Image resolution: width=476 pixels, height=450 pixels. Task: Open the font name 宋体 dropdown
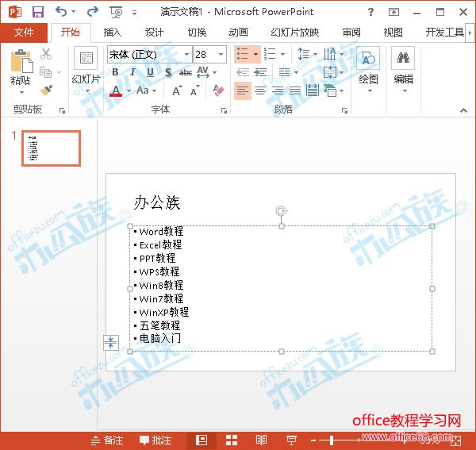[x=187, y=54]
